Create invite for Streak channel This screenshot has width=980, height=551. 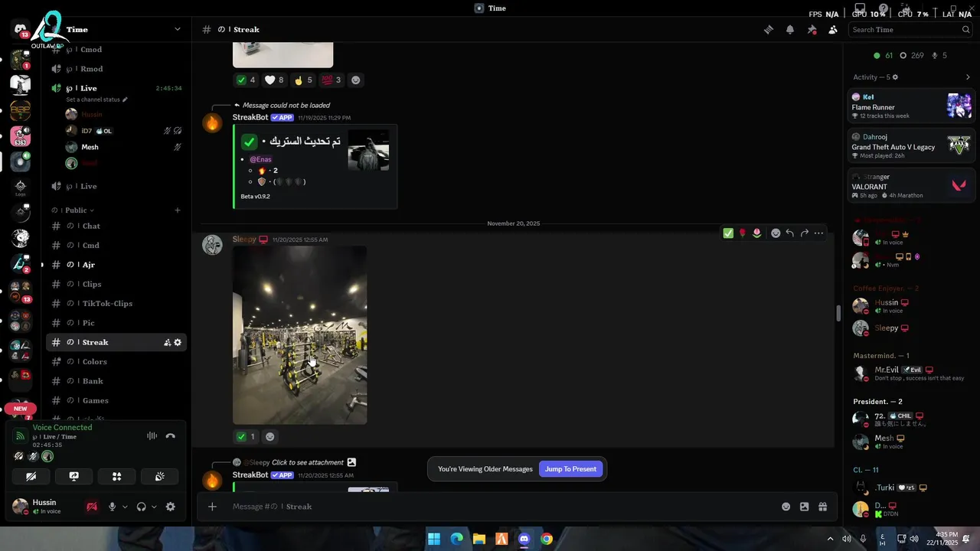167,342
